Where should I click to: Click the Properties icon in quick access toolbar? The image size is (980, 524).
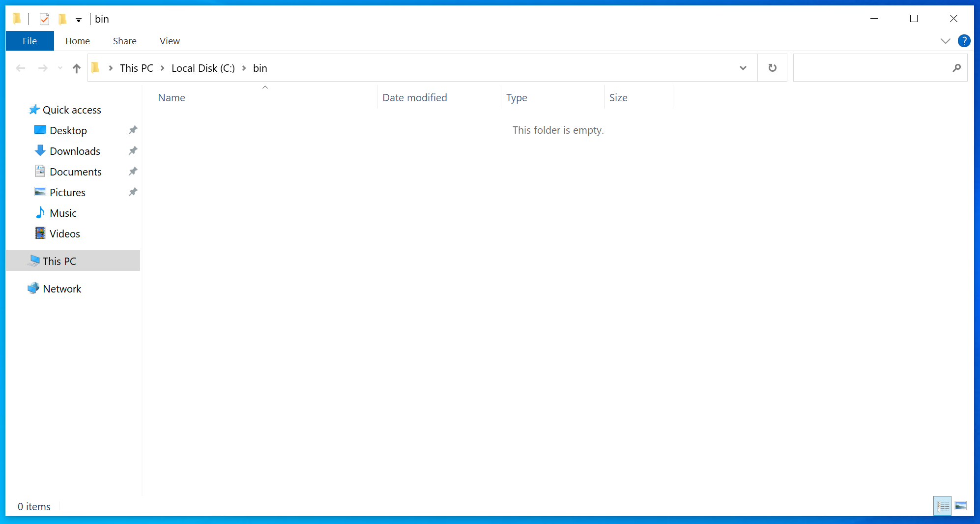point(44,19)
